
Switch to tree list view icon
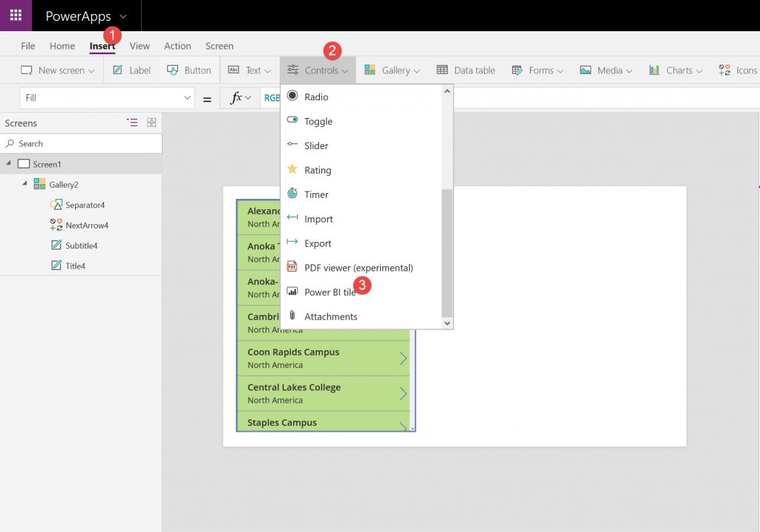point(132,123)
